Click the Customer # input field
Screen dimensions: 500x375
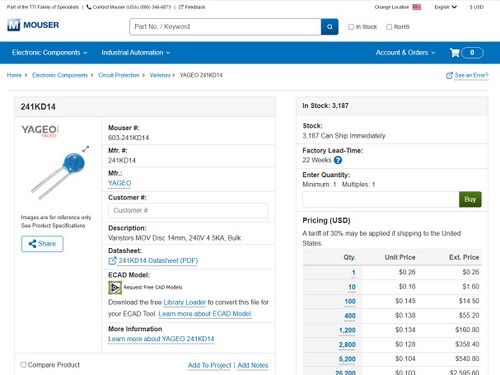point(188,211)
